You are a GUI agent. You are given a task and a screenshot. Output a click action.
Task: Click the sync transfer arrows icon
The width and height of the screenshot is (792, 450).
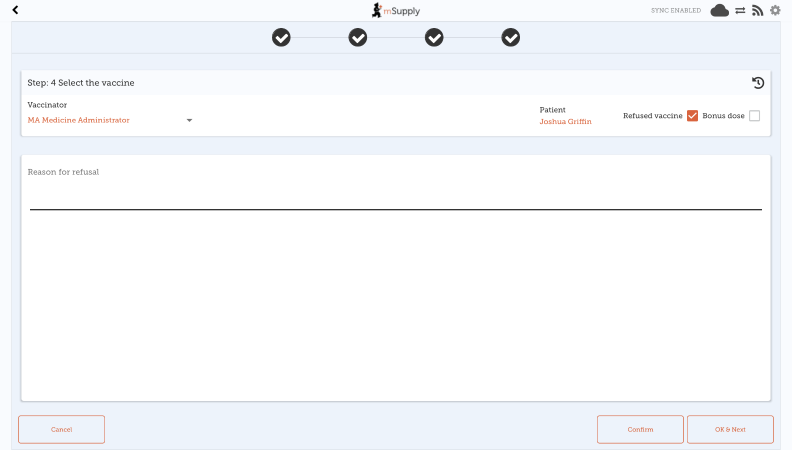click(740, 10)
